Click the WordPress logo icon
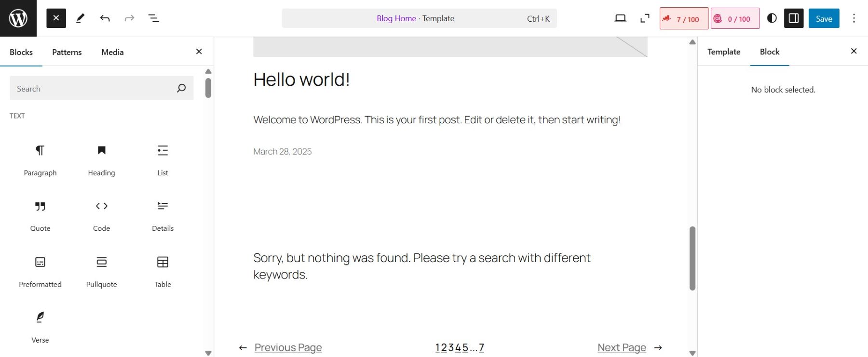Image resolution: width=868 pixels, height=357 pixels. (18, 18)
